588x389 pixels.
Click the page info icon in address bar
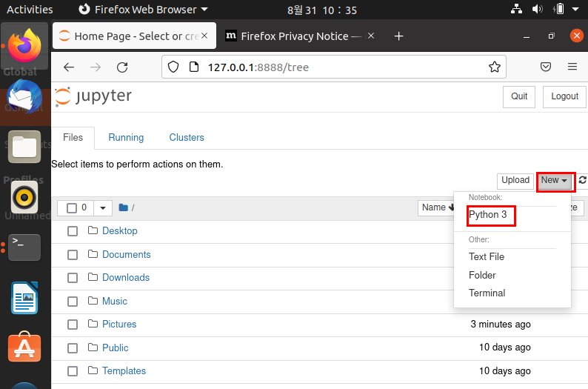194,67
